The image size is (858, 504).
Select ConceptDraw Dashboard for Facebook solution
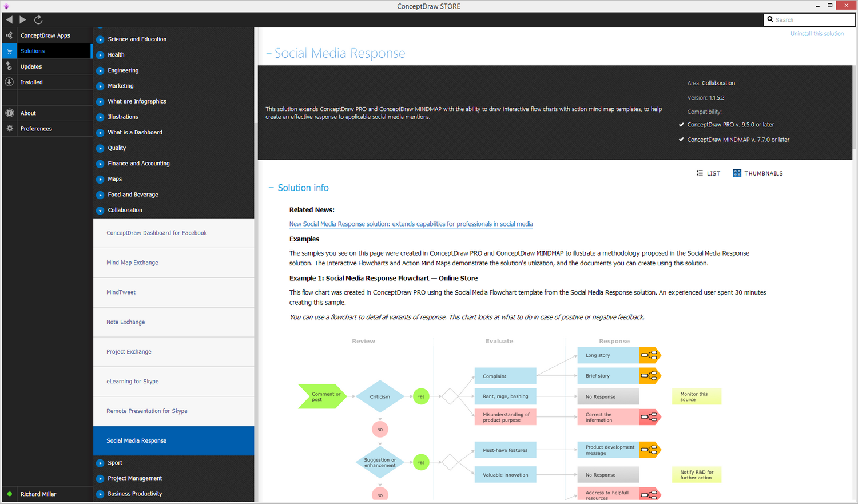[x=174, y=233]
